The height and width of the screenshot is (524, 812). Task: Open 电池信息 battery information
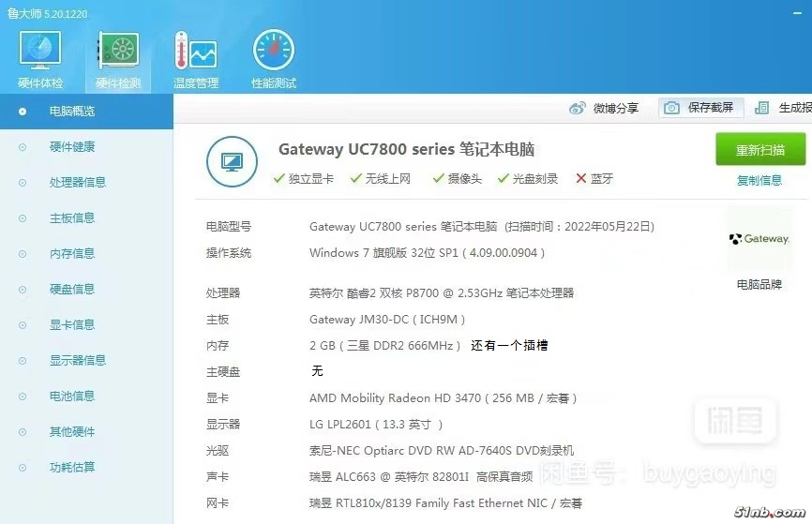tap(72, 397)
